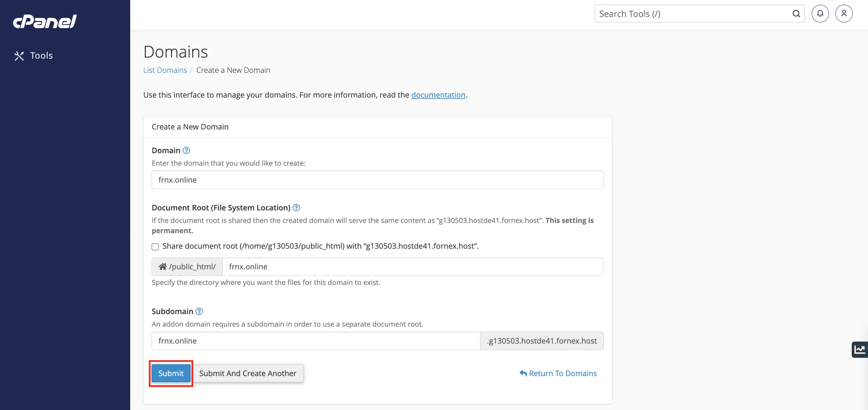
Task: Click the .g130503.hostde41.fornex.host suffix
Action: coord(541,341)
